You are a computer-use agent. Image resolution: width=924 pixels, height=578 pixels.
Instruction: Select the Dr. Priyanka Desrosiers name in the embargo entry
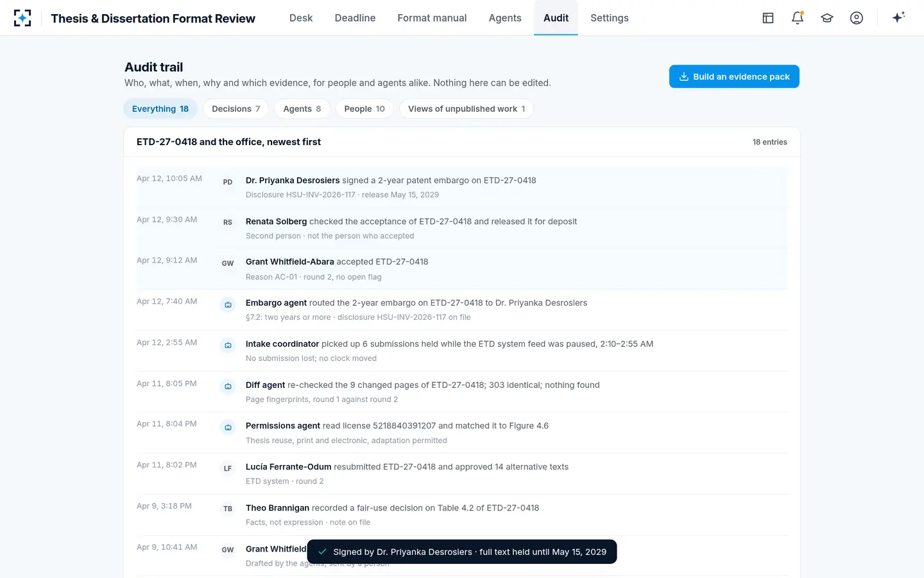pos(293,180)
